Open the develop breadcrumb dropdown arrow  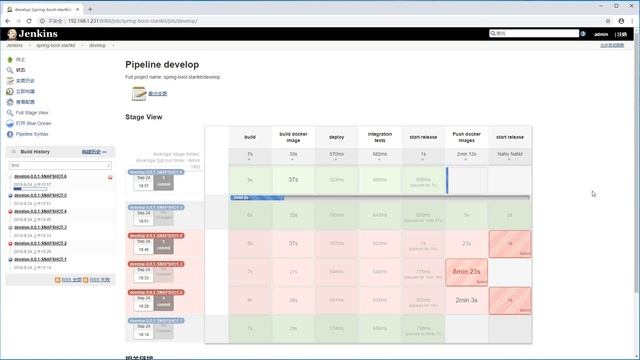(113, 45)
